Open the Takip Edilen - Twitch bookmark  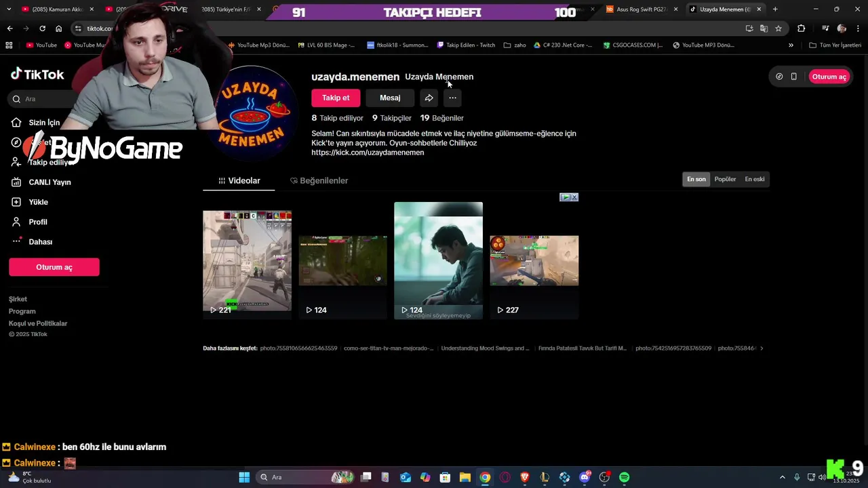[466, 45]
